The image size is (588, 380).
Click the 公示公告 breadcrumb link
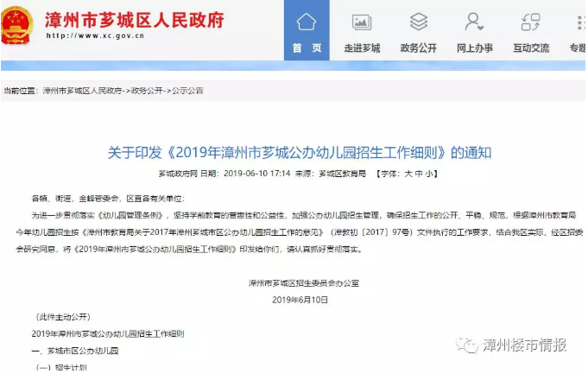(187, 90)
